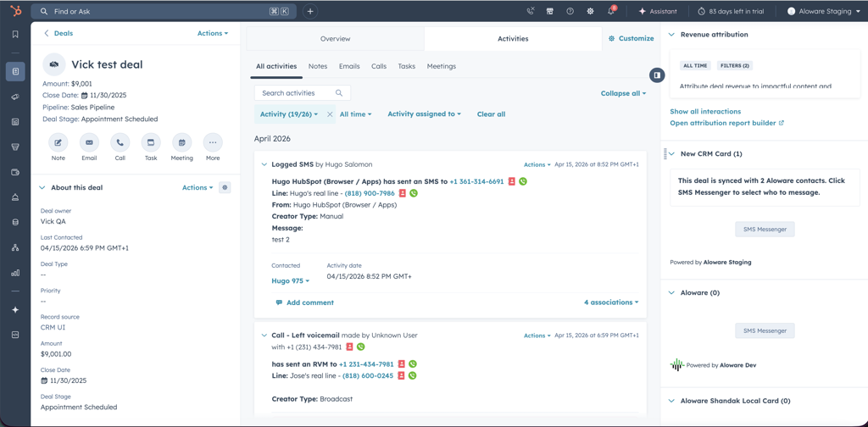Collapse the About this deal section
868x427 pixels.
tap(42, 187)
